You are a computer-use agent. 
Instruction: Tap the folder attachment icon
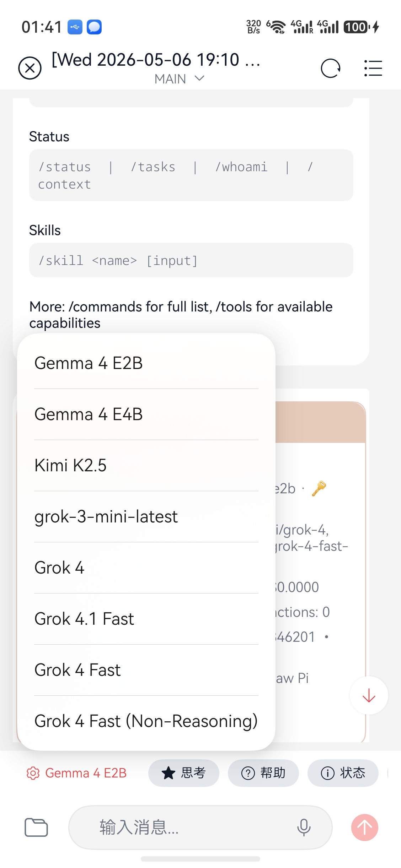[x=36, y=828]
